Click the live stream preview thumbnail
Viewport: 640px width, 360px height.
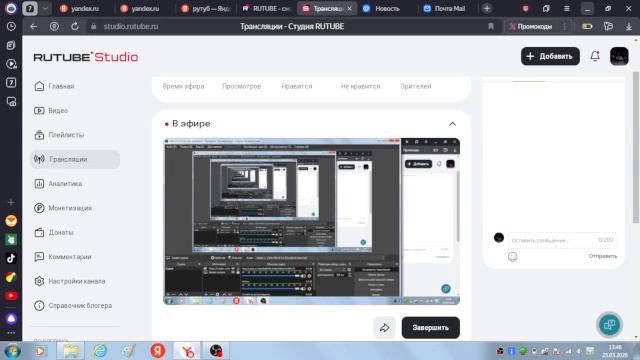click(x=311, y=221)
